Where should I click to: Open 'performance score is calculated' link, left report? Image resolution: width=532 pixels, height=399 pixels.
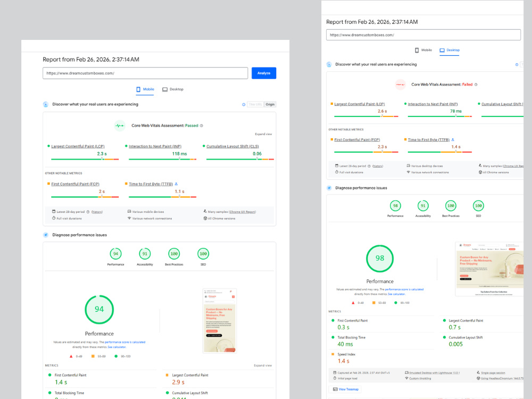(125, 342)
